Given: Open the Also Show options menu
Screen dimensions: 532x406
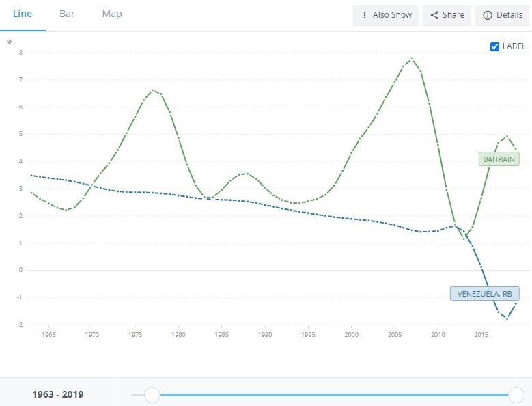Looking at the screenshot, I should tap(386, 15).
